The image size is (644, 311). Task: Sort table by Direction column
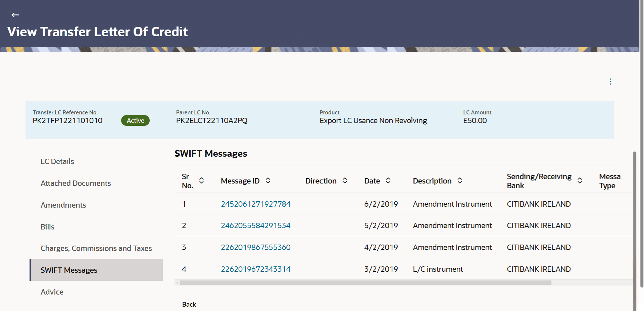tap(345, 180)
